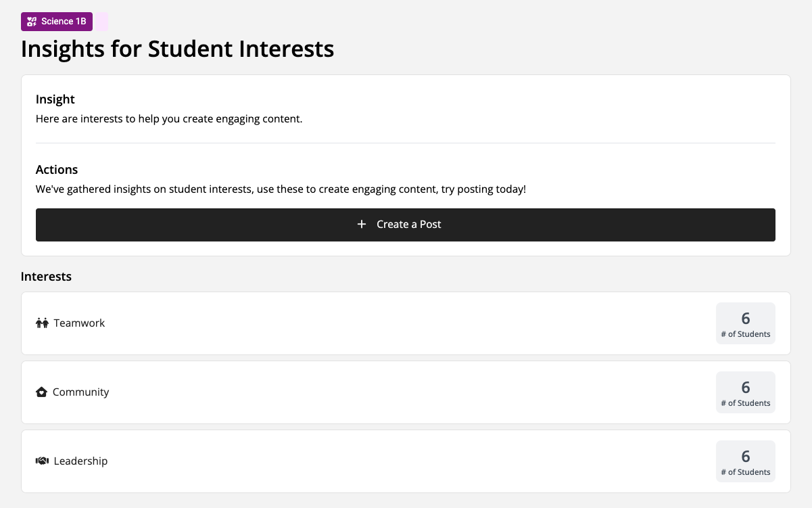Click the Teamwork label text
This screenshot has height=508, width=812.
point(80,323)
